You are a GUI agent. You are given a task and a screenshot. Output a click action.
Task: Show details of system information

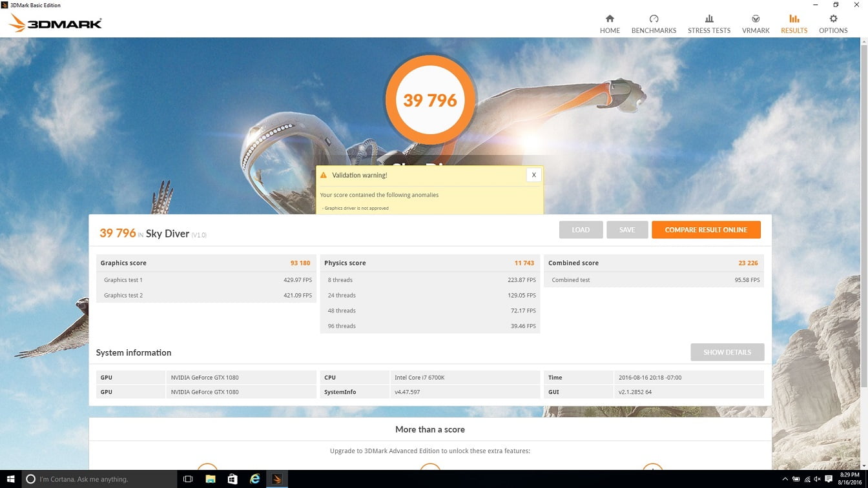[727, 352]
